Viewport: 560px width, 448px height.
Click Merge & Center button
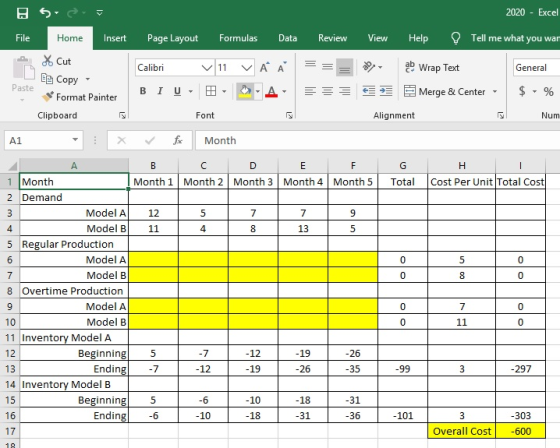(445, 91)
